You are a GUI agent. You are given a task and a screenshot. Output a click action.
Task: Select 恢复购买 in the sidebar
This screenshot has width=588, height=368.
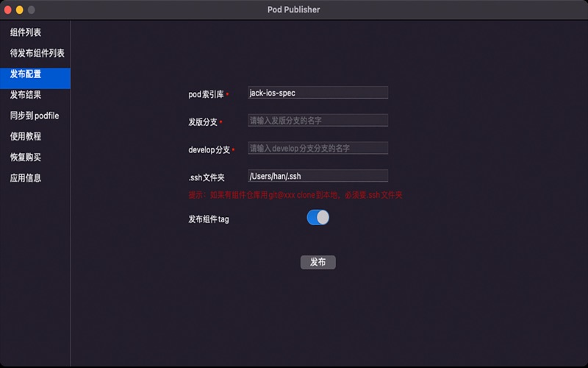point(26,157)
